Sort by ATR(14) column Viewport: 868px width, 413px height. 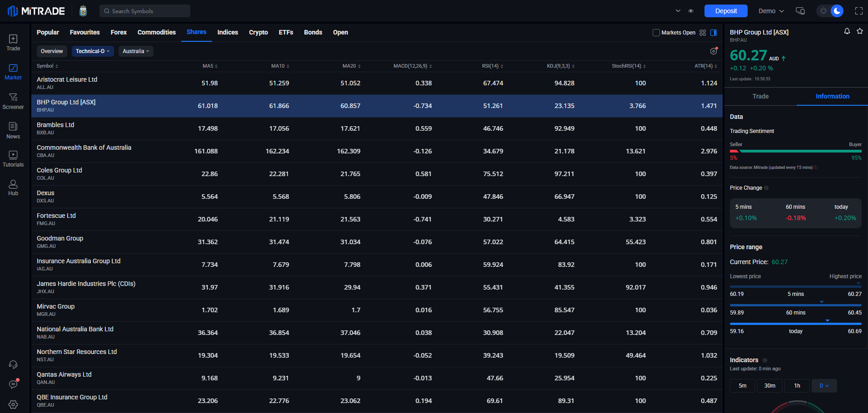click(x=706, y=66)
